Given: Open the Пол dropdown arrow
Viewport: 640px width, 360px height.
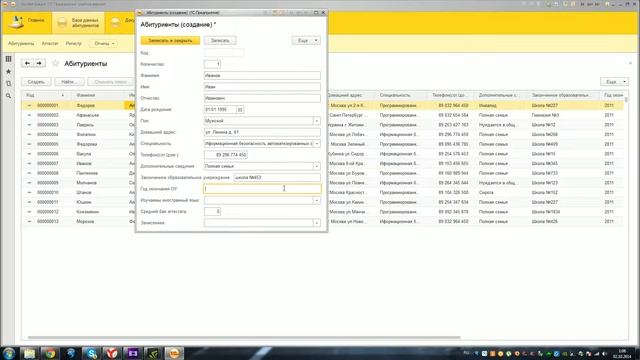Looking at the screenshot, I should [x=316, y=121].
